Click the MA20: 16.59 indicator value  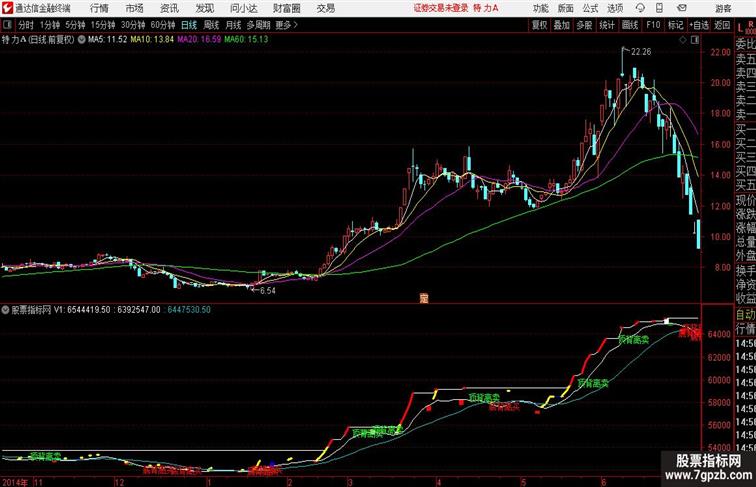[199, 40]
